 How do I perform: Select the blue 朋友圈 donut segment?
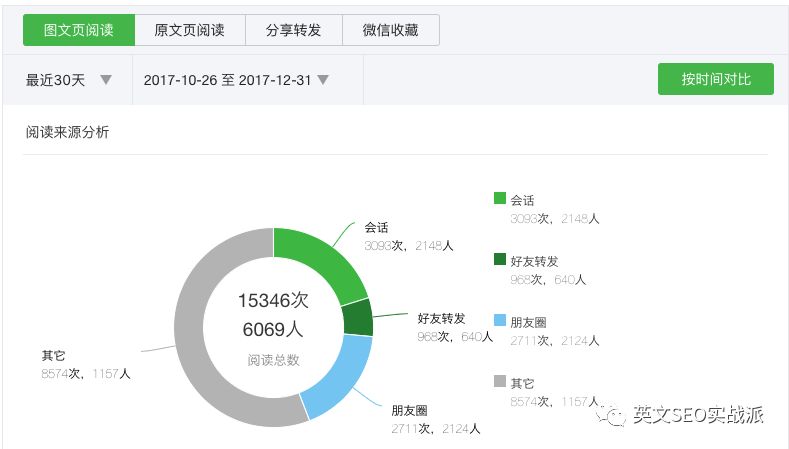click(x=340, y=375)
